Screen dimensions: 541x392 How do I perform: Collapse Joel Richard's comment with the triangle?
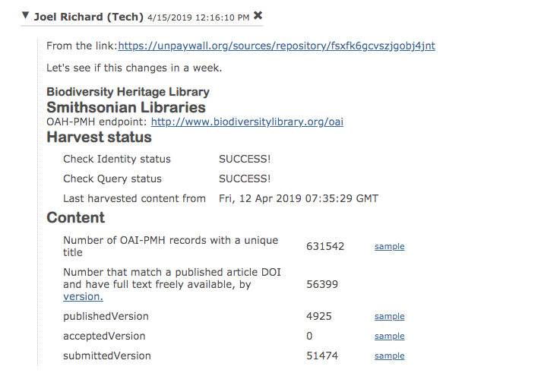pos(26,16)
